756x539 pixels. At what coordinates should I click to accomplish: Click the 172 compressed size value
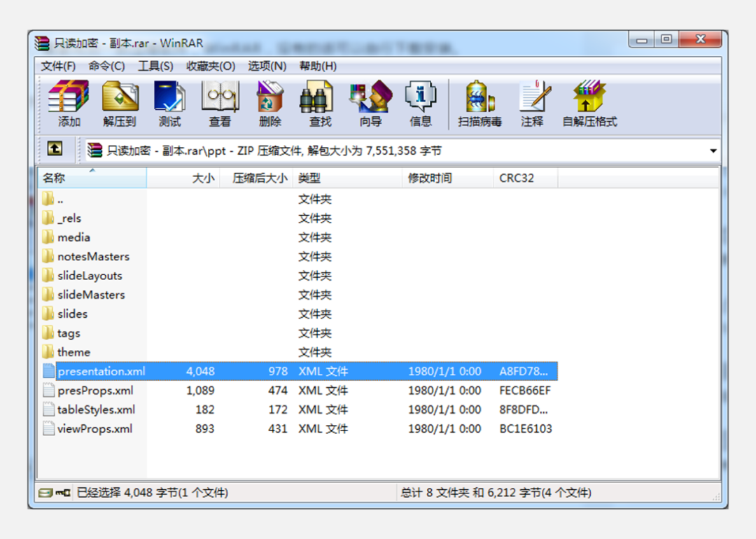[x=278, y=409]
